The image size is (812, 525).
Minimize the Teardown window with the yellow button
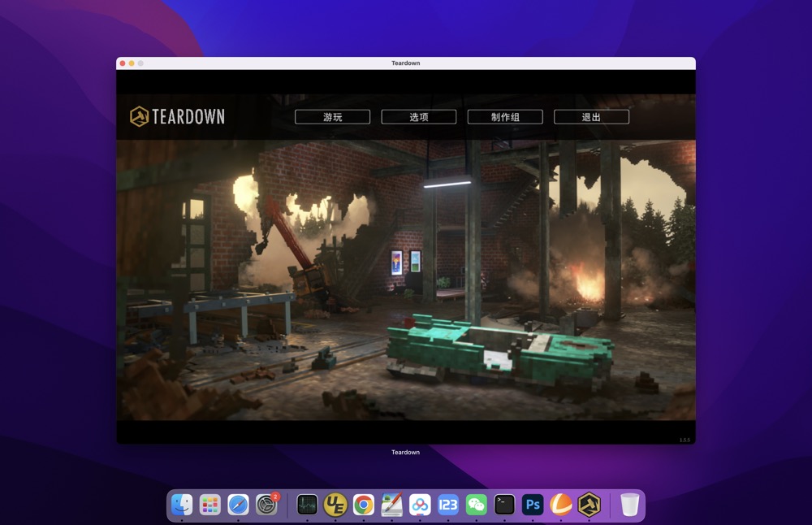132,63
